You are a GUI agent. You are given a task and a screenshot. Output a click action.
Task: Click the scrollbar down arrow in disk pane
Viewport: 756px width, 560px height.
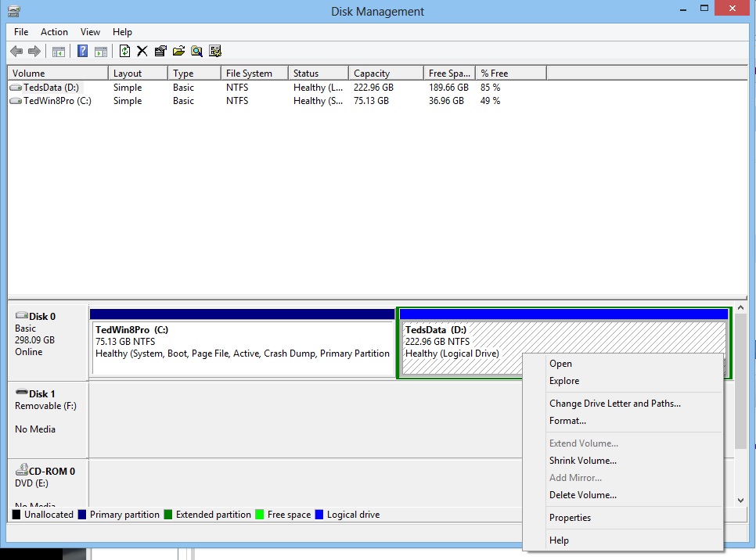pyautogui.click(x=741, y=500)
